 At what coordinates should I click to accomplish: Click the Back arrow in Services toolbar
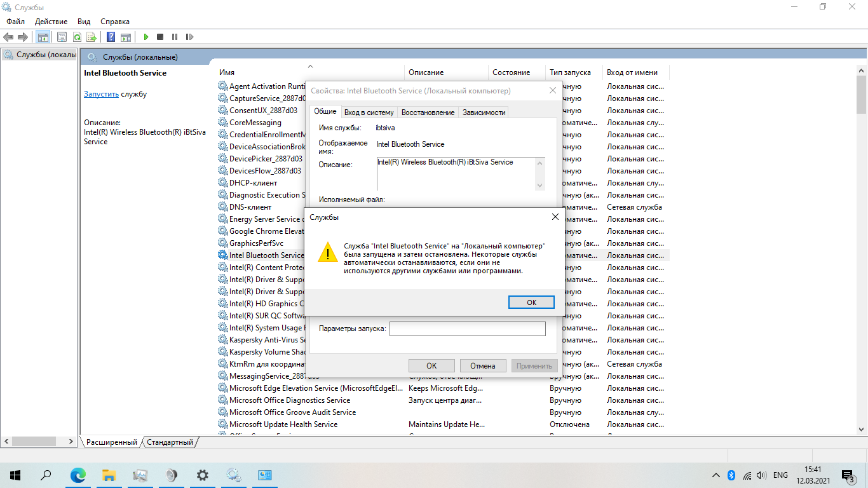point(8,37)
